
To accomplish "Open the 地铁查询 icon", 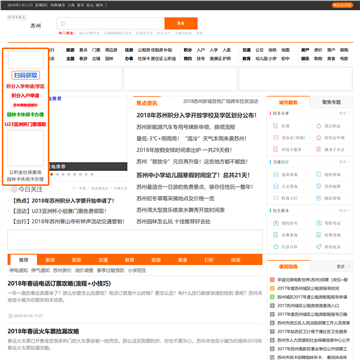I will (318, 175).
